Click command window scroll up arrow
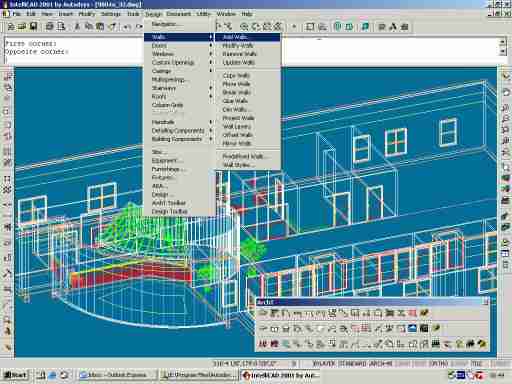The height and width of the screenshot is (384, 512). point(503,42)
